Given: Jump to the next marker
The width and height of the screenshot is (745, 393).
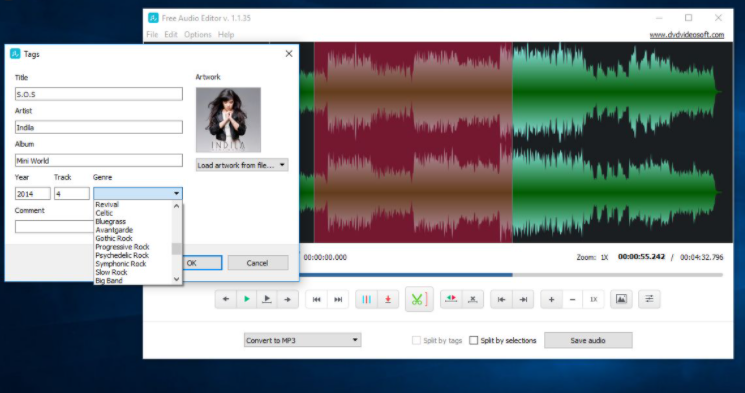Looking at the screenshot, I should [x=338, y=299].
